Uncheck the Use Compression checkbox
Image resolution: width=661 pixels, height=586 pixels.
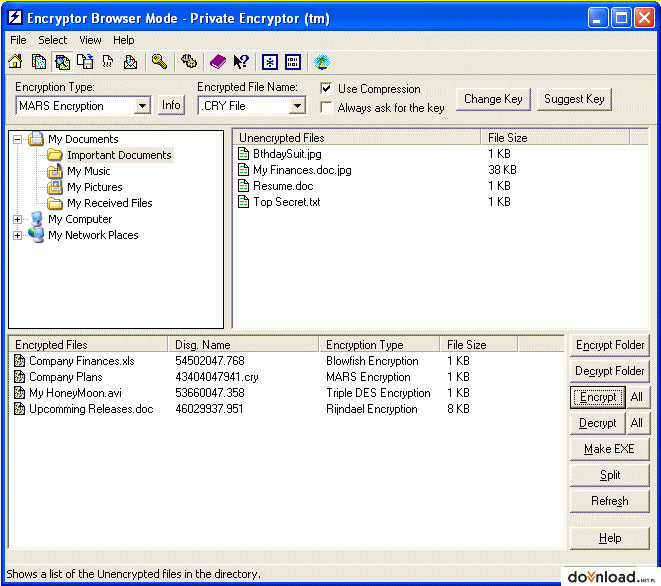[326, 89]
